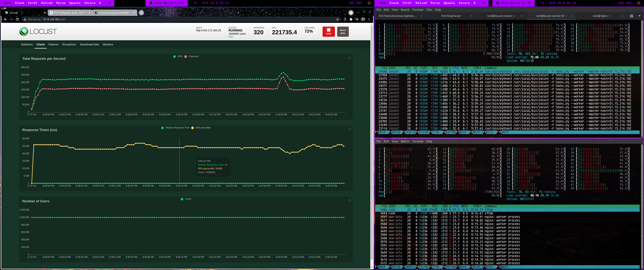Toggle the Median Response Time legend entry
The width and height of the screenshot is (644, 270).
pos(175,128)
